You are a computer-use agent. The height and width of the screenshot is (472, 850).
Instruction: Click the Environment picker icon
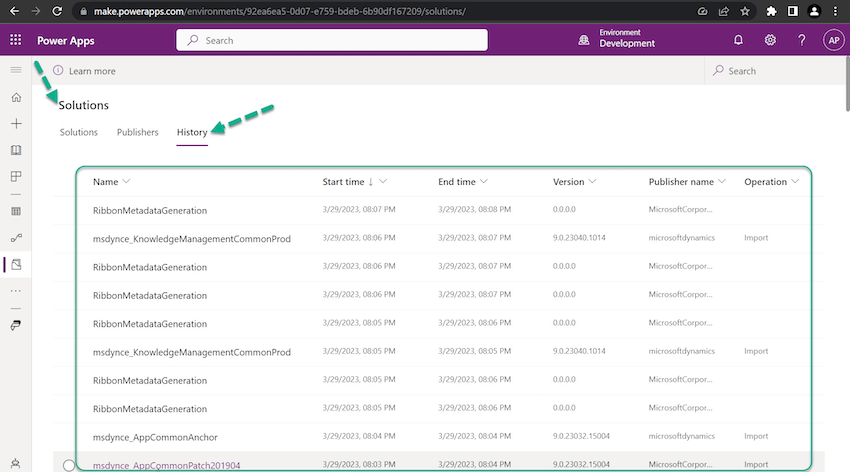(583, 40)
